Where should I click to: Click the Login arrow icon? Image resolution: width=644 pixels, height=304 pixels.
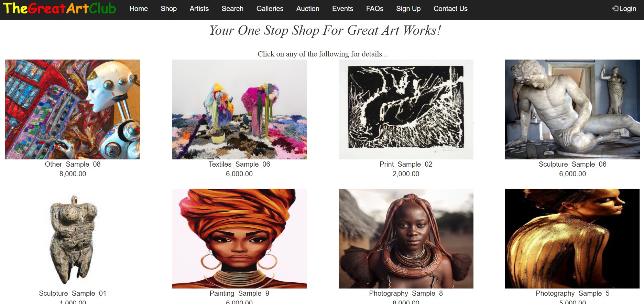(x=615, y=9)
